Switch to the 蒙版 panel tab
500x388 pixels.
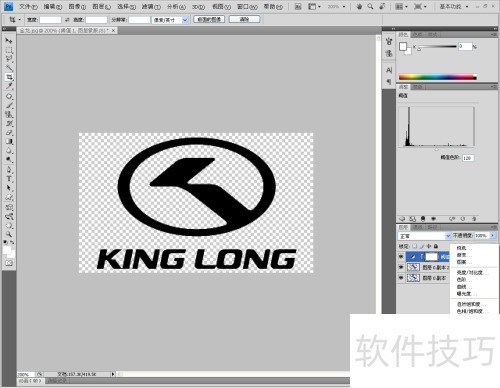coord(417,87)
